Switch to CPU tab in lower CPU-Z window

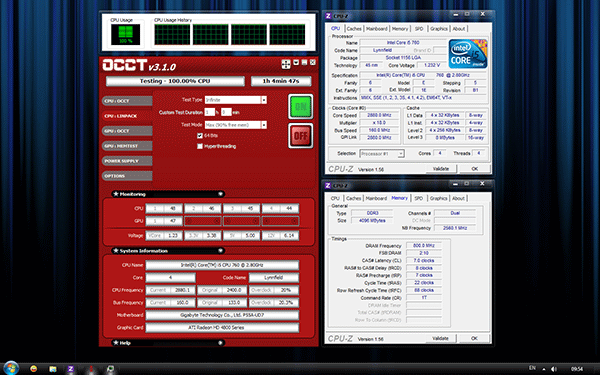tap(335, 198)
